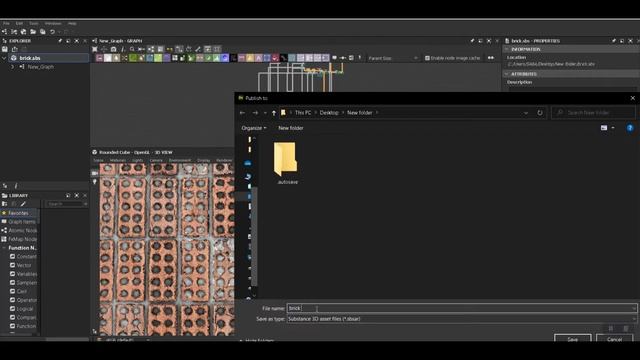Image resolution: width=640 pixels, height=360 pixels.
Task: Open the Windows menu
Action: click(53, 23)
